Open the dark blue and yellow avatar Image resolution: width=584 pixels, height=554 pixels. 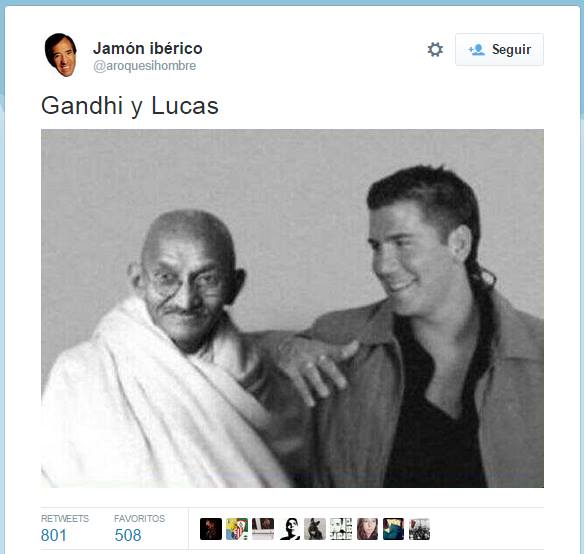coord(393,529)
